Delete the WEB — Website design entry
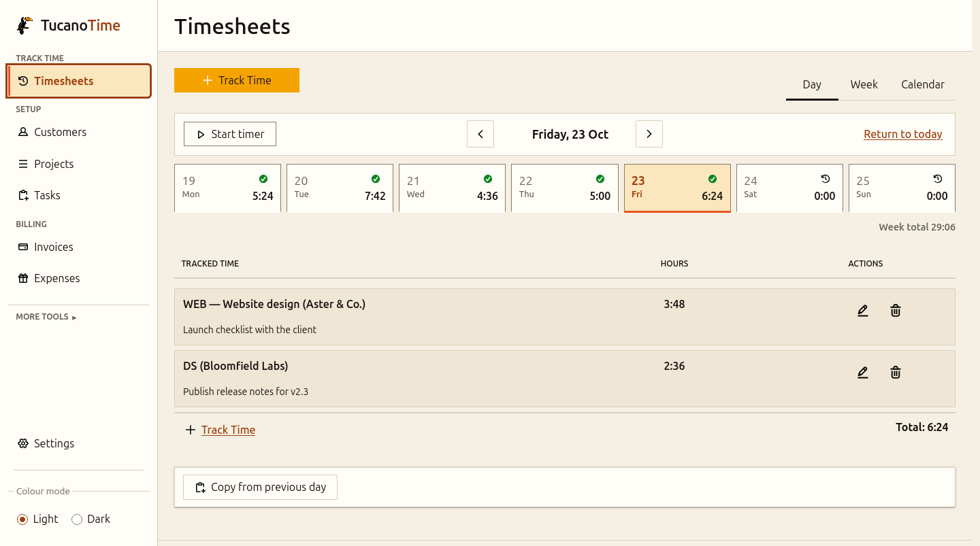 [x=896, y=311]
